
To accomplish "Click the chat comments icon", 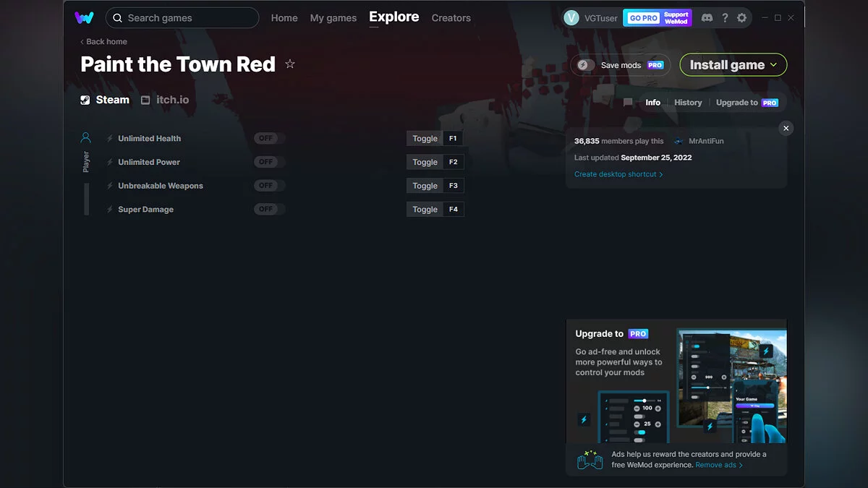I will point(628,103).
